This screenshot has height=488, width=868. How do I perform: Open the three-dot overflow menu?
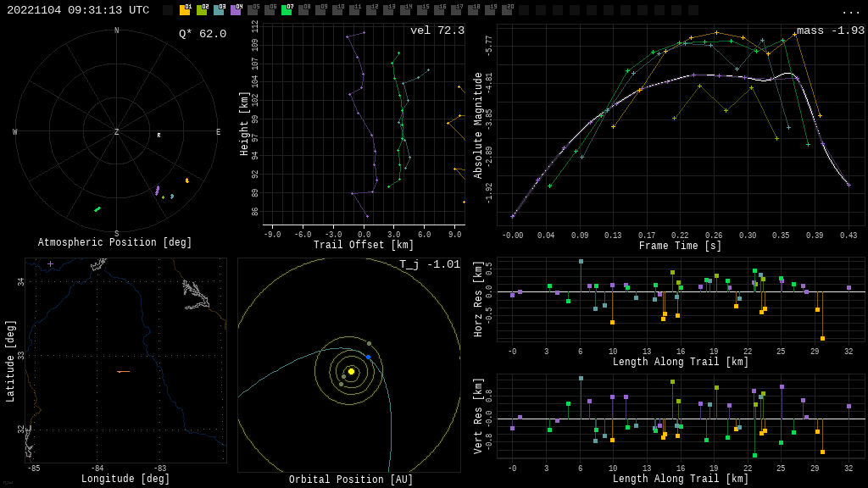click(x=850, y=11)
